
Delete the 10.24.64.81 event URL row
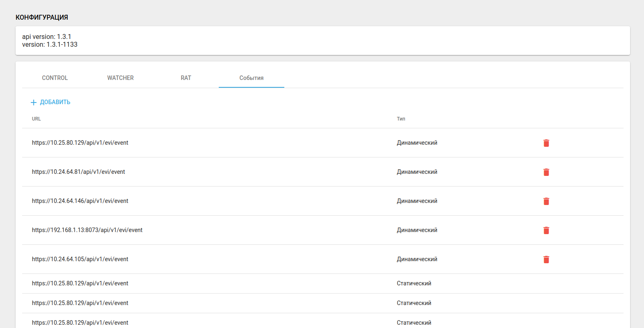click(546, 172)
